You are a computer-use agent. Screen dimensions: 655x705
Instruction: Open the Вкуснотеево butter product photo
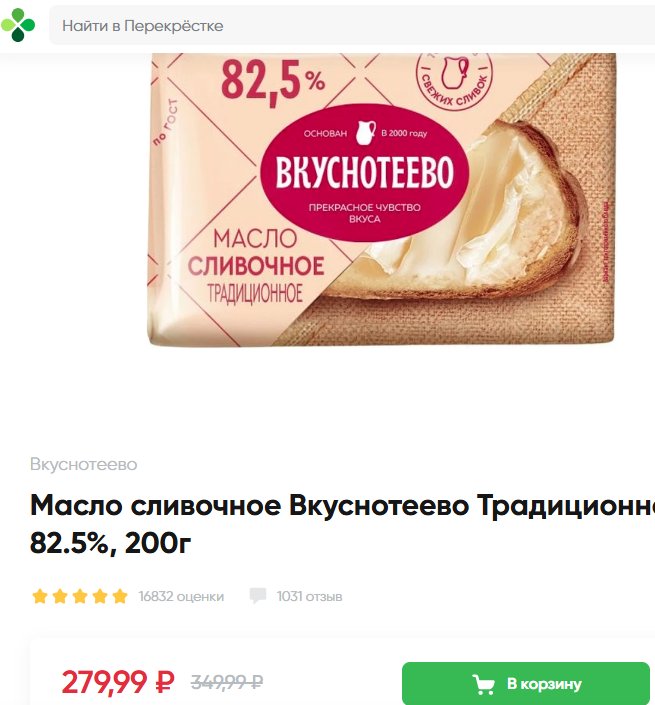click(x=381, y=200)
